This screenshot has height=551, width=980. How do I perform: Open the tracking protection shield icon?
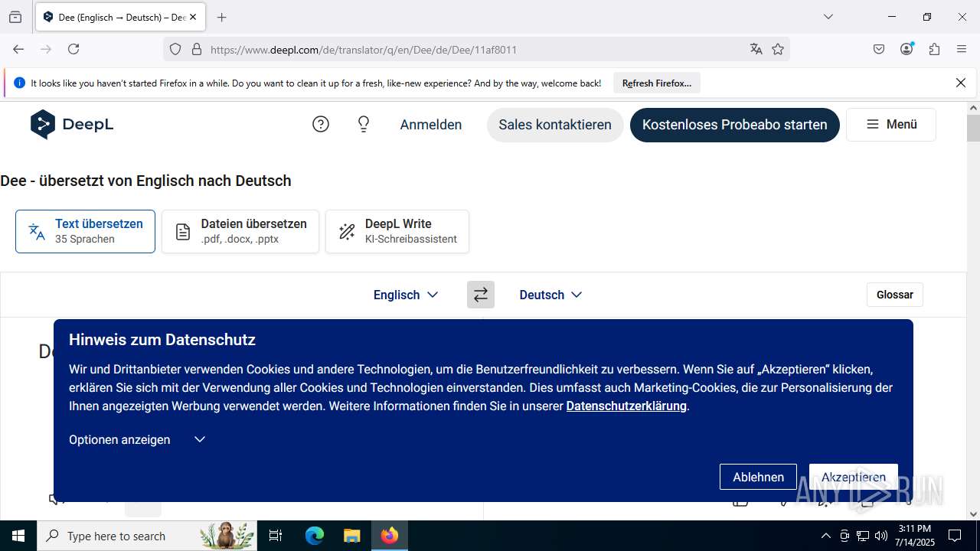click(x=175, y=49)
